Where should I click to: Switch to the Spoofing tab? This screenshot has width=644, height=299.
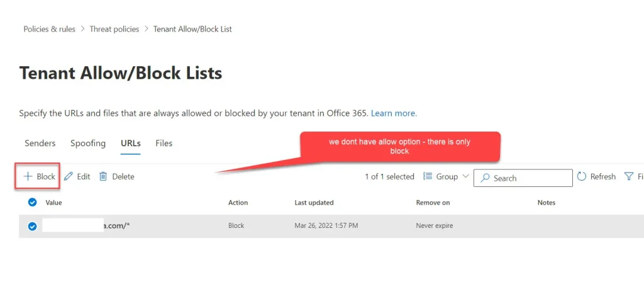click(x=88, y=144)
